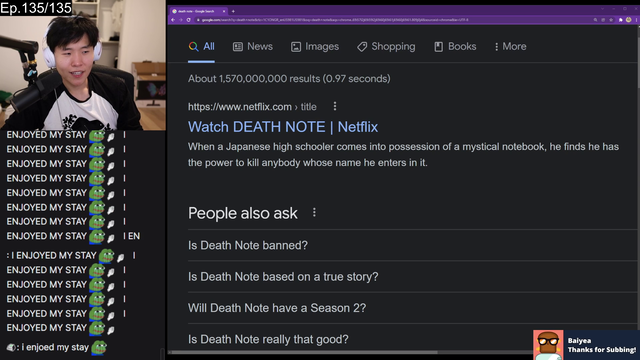Click the profile avatar in the browser toolbar
Image resolution: width=640 pixels, height=360 pixels.
tap(629, 20)
